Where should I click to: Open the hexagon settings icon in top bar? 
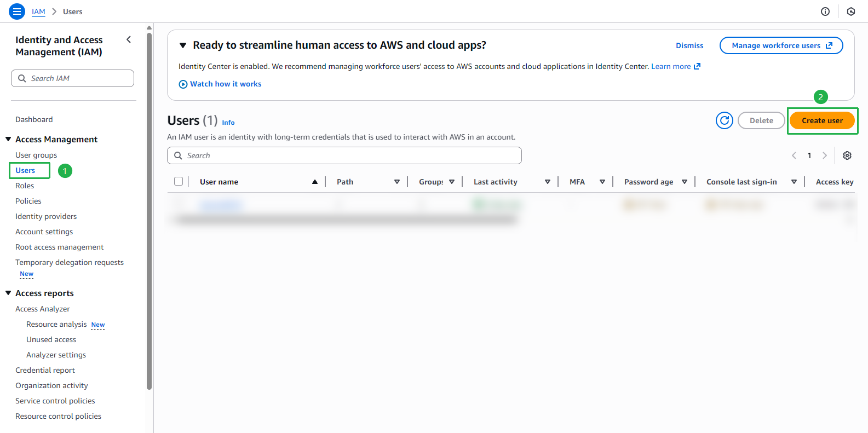[x=851, y=11]
